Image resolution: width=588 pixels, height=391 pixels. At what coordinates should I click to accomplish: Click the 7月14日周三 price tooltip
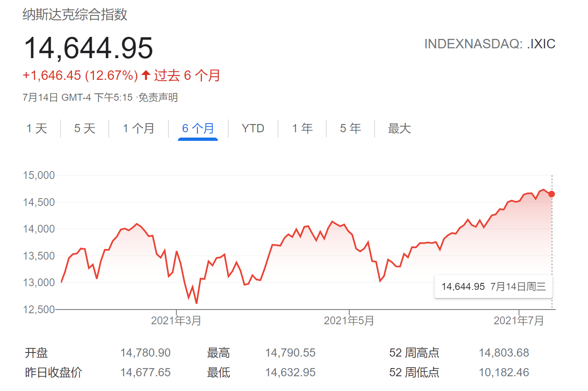coord(494,287)
